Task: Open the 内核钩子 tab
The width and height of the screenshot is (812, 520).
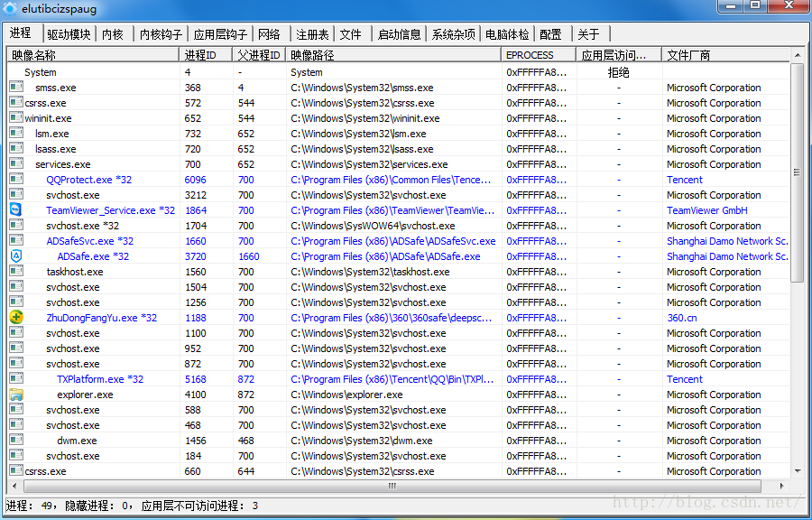Action: (x=161, y=34)
